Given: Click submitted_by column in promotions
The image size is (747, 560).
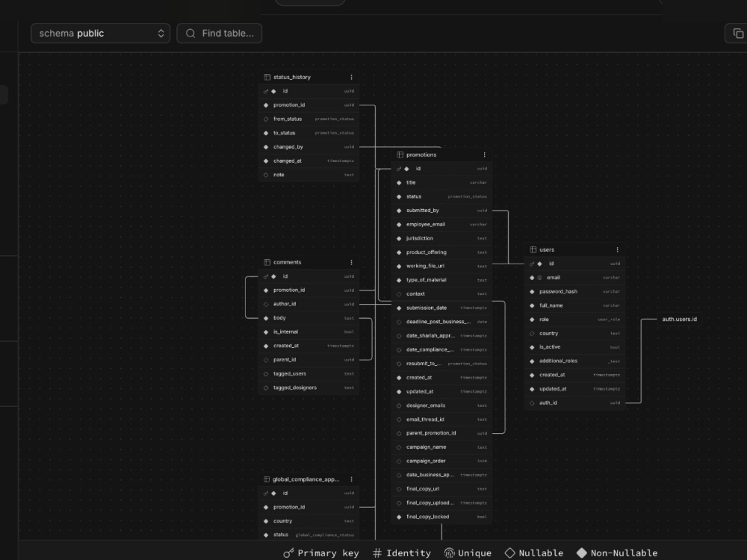Looking at the screenshot, I should (x=441, y=211).
